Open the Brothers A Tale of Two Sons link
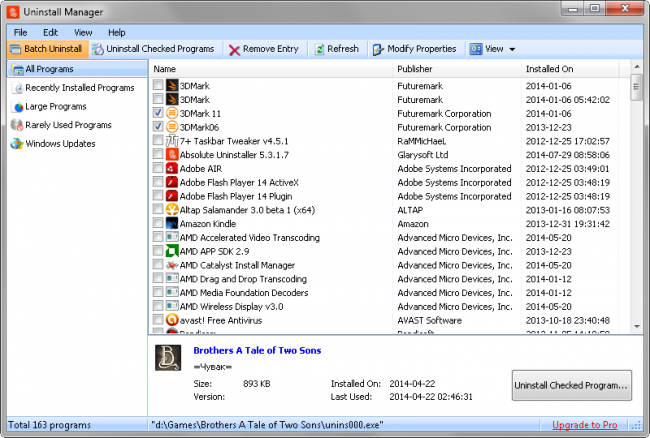The width and height of the screenshot is (650, 438). pyautogui.click(x=257, y=351)
